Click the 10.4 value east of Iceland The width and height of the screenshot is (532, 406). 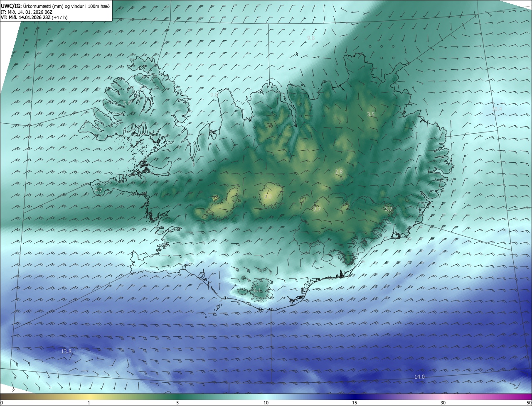497,109
